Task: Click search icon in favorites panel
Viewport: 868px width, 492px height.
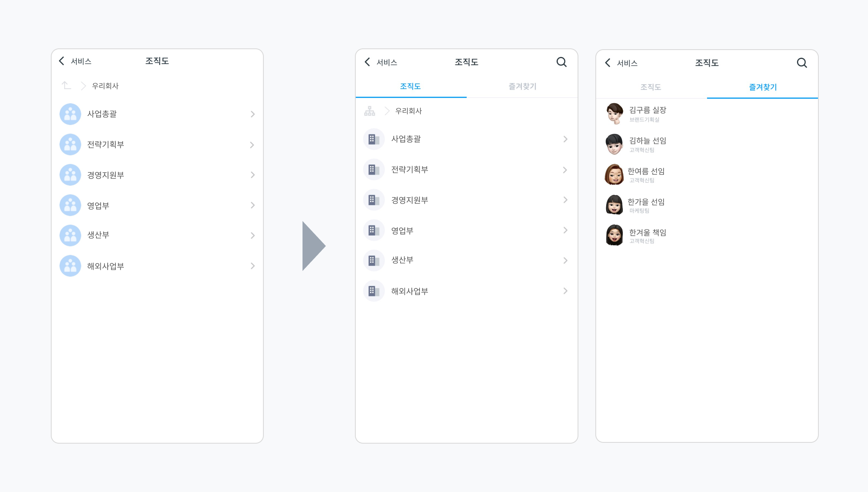Action: coord(802,63)
